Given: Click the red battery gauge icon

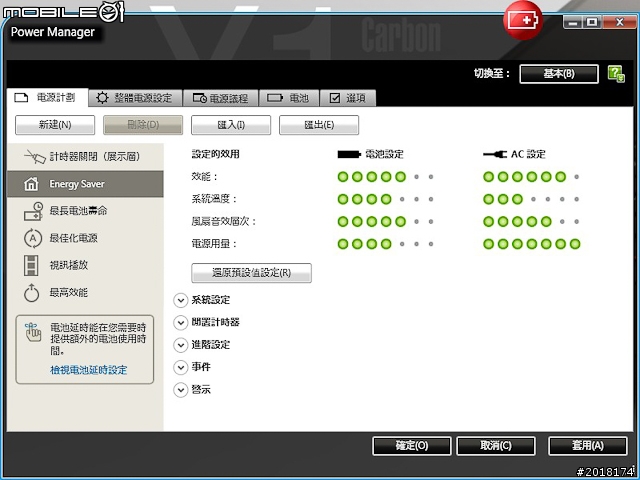Looking at the screenshot, I should (523, 20).
